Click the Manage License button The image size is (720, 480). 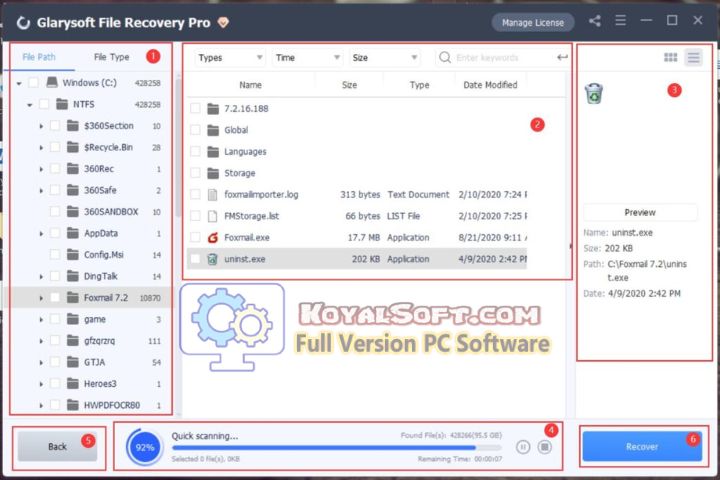[533, 23]
